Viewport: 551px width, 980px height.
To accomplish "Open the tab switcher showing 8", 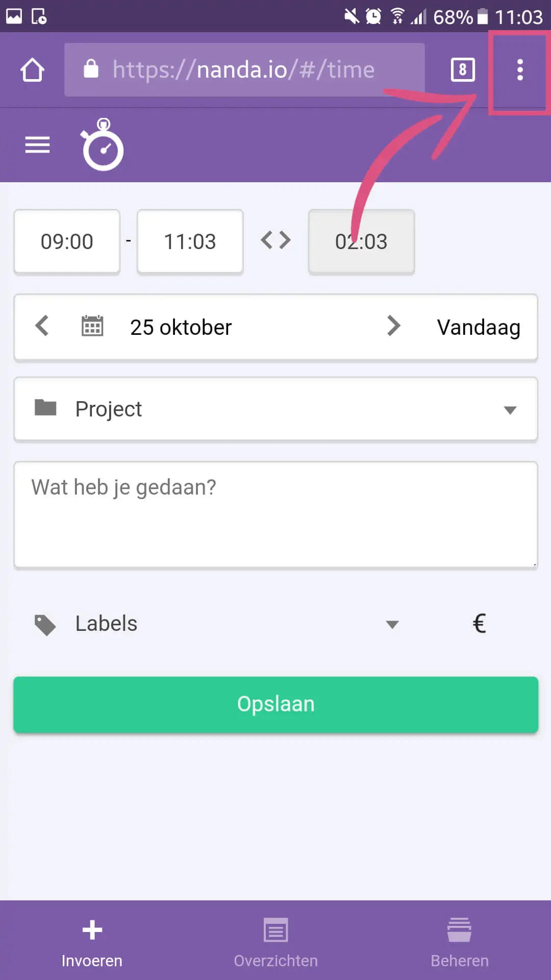I will pyautogui.click(x=463, y=70).
